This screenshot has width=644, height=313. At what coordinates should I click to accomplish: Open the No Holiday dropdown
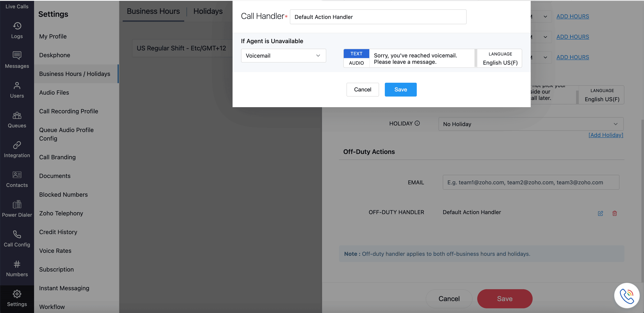click(530, 124)
